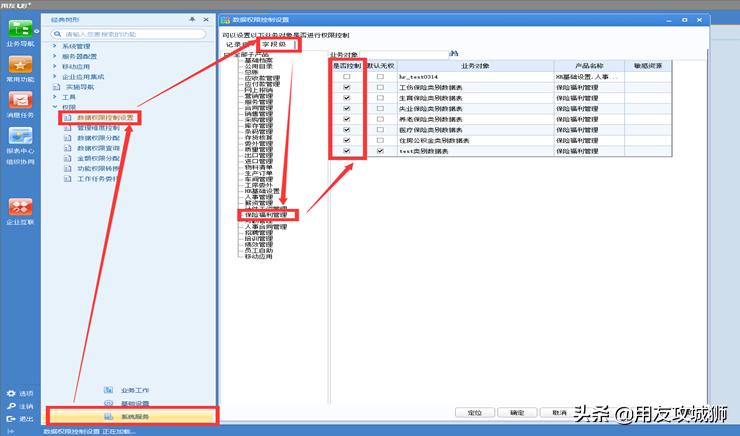Close the navigation tree panel
The height and width of the screenshot is (436, 740).
click(206, 19)
